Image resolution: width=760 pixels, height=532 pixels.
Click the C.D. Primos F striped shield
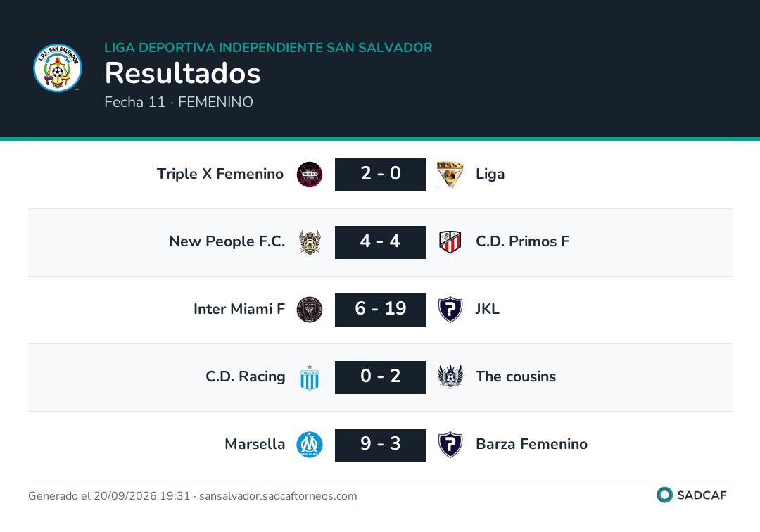point(450,242)
